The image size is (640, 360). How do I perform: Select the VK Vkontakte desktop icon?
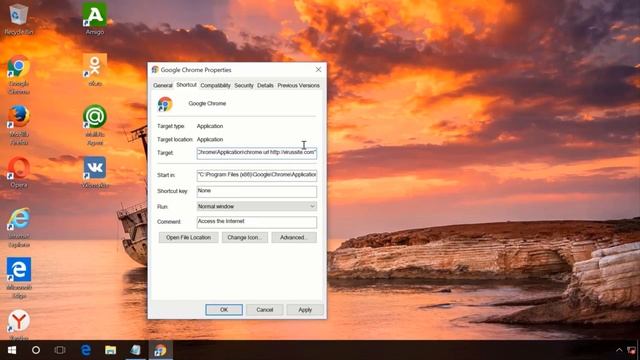pyautogui.click(x=95, y=172)
